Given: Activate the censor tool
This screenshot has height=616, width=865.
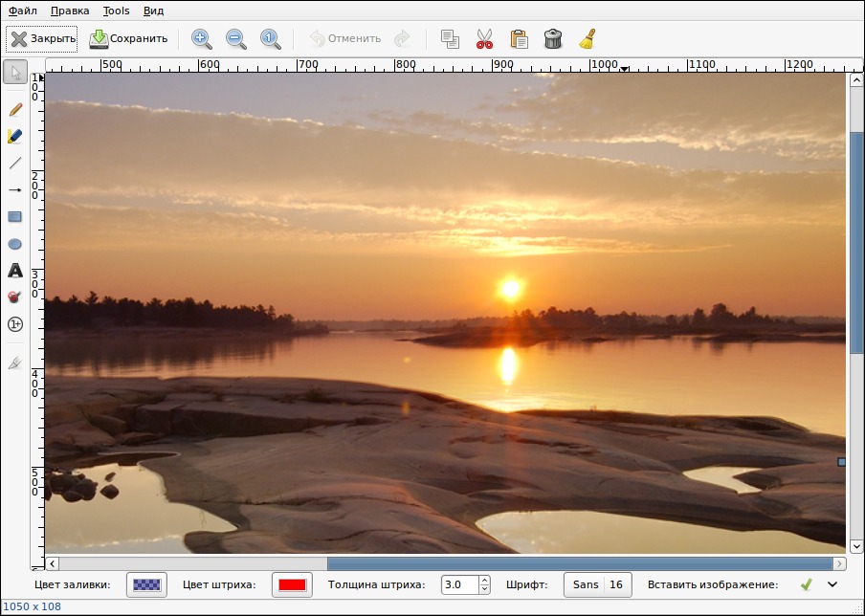Looking at the screenshot, I should click(15, 297).
